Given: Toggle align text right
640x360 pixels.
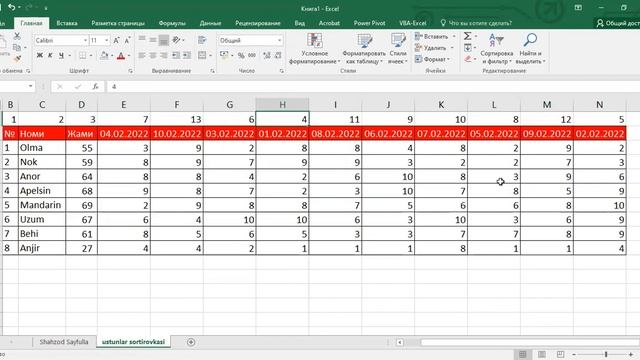Looking at the screenshot, I should [164, 55].
